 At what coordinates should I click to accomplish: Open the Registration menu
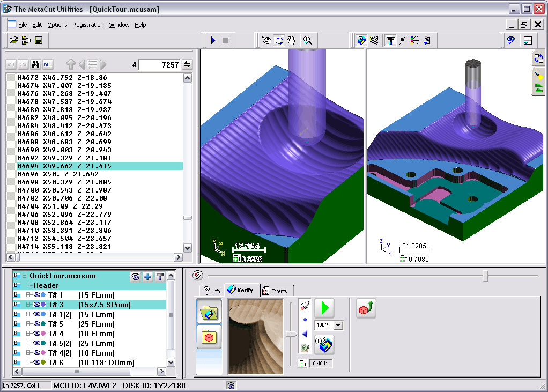coord(88,25)
